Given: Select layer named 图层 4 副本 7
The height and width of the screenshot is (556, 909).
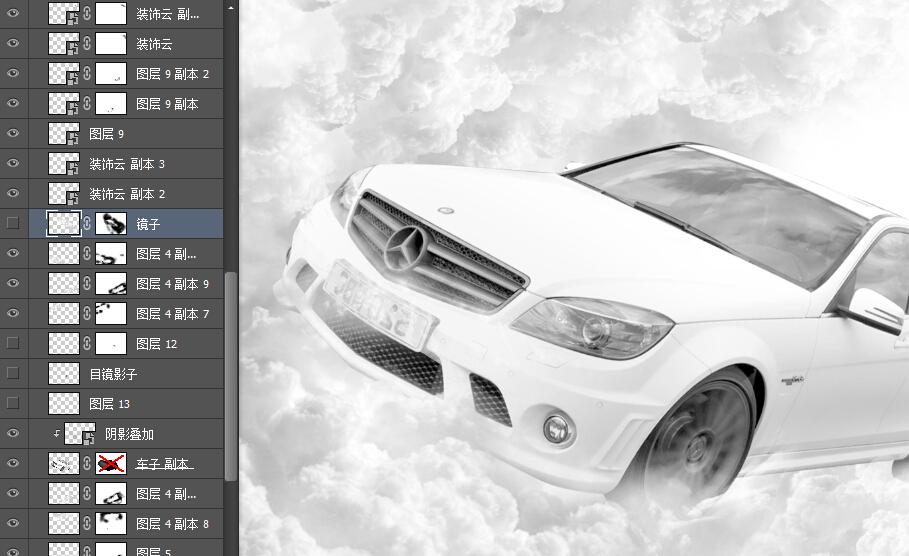Looking at the screenshot, I should tap(172, 314).
